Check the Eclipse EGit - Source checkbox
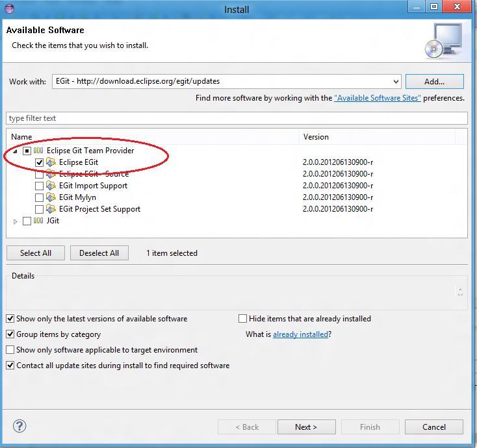Viewport: 477px width, 448px height. click(x=39, y=175)
